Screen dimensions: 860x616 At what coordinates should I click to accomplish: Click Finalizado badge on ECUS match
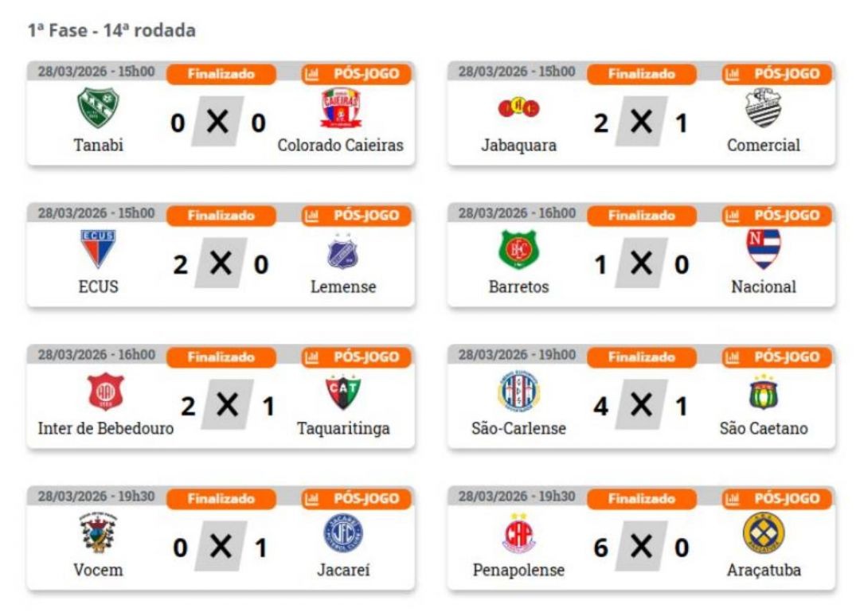pos(221,216)
